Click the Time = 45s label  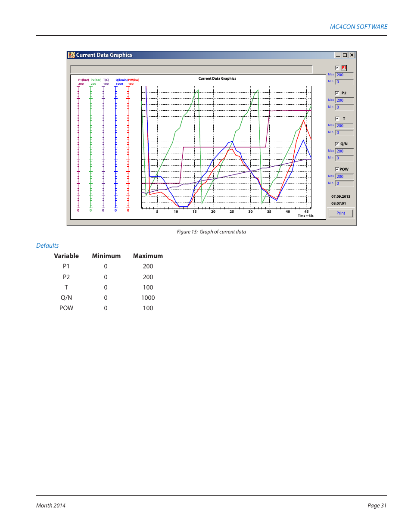[x=306, y=216]
